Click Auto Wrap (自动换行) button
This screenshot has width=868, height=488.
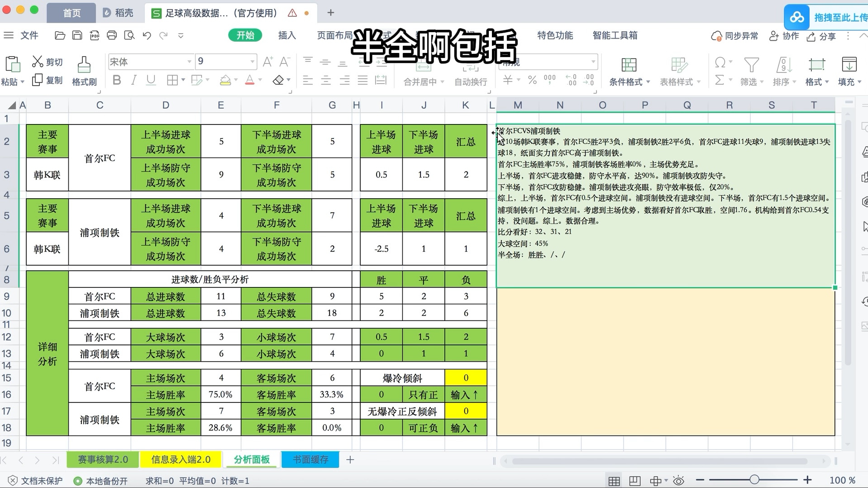click(x=471, y=74)
